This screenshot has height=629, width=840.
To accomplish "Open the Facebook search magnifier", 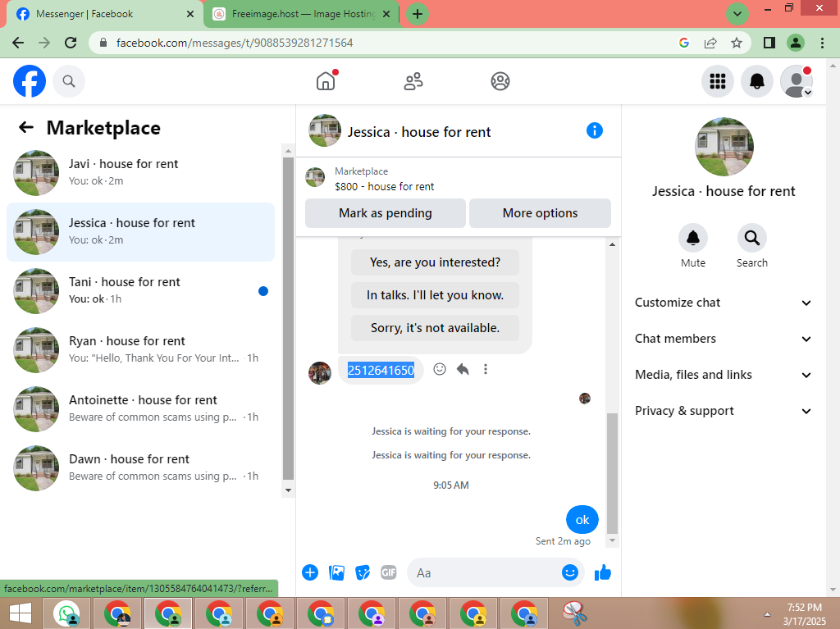I will point(69,81).
